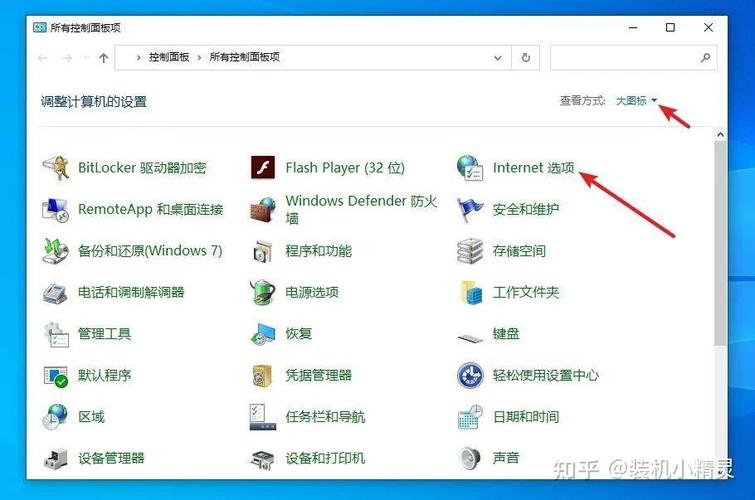Image resolution: width=755 pixels, height=500 pixels.
Task: Open the BitLocker drive encryption icon
Action: [56, 168]
